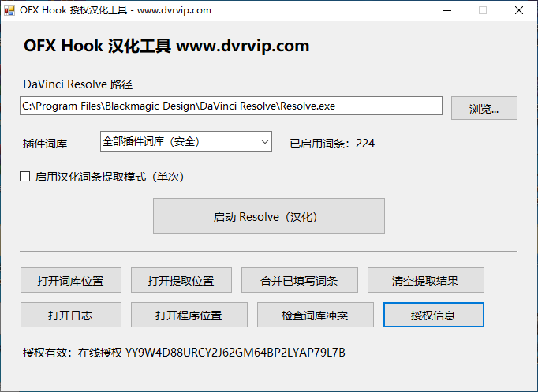Click the 检查词库冲突 button

[x=316, y=315]
